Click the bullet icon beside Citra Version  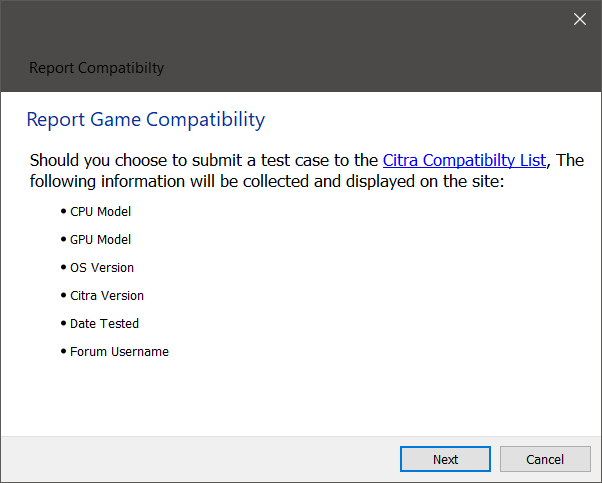[x=64, y=295]
